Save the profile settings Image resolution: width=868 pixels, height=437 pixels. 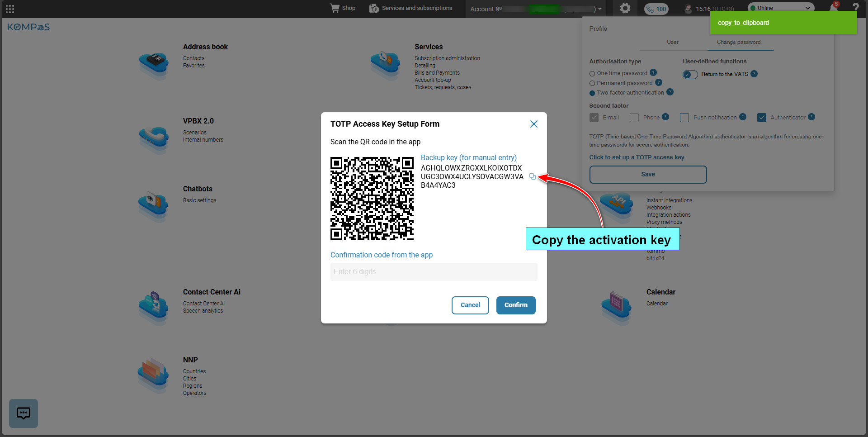(x=648, y=175)
